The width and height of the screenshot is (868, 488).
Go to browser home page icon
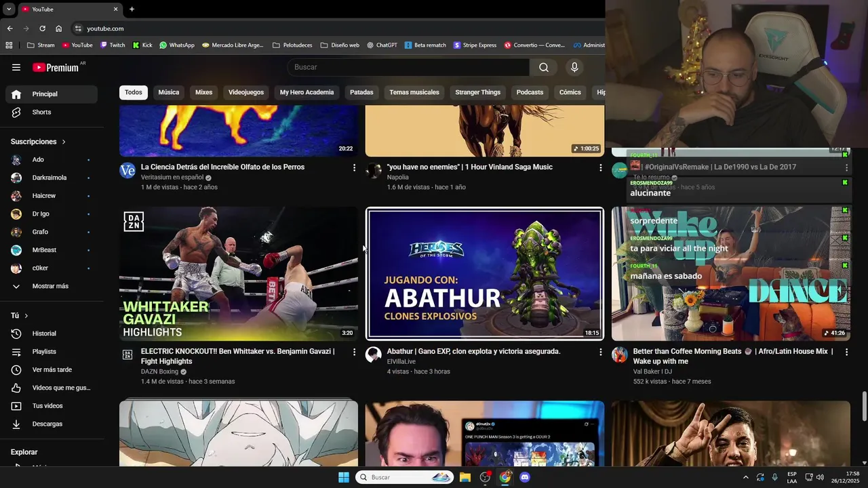point(59,28)
